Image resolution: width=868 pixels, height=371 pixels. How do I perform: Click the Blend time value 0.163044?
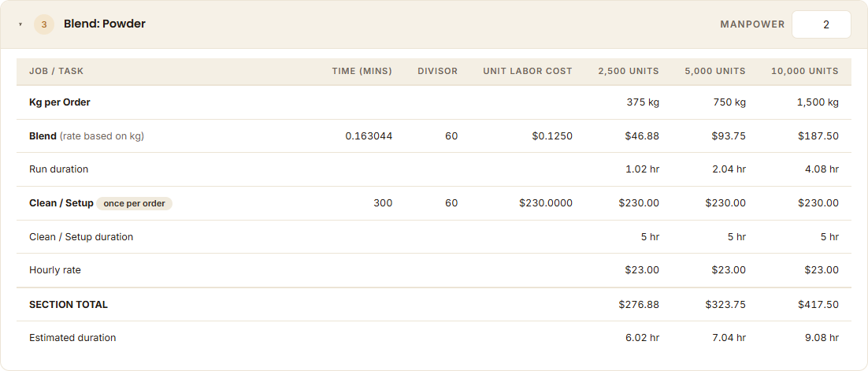pos(369,136)
